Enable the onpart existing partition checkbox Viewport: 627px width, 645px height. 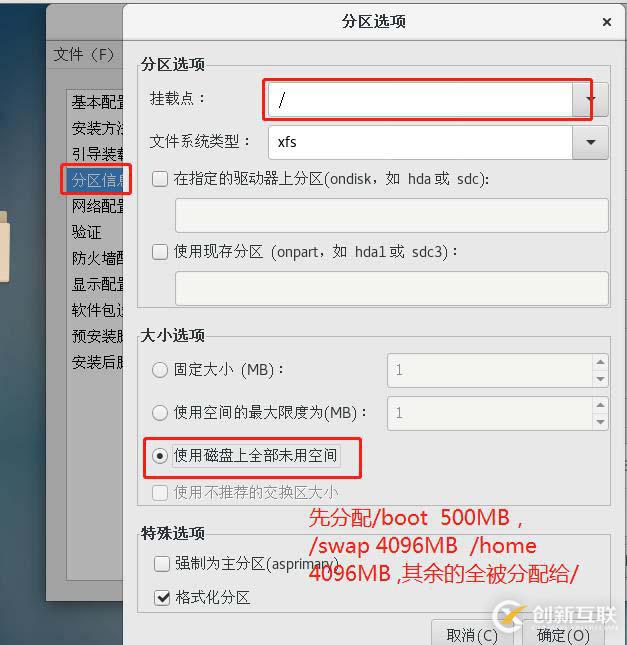click(160, 252)
